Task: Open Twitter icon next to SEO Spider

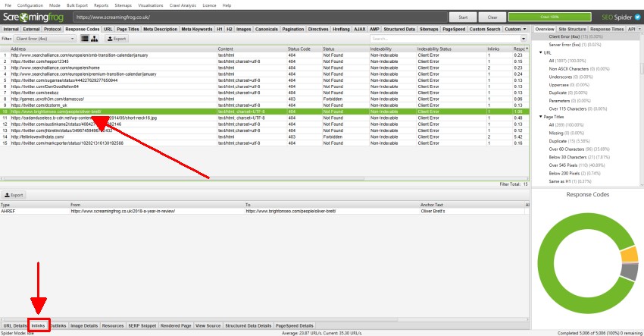Action: [x=637, y=17]
